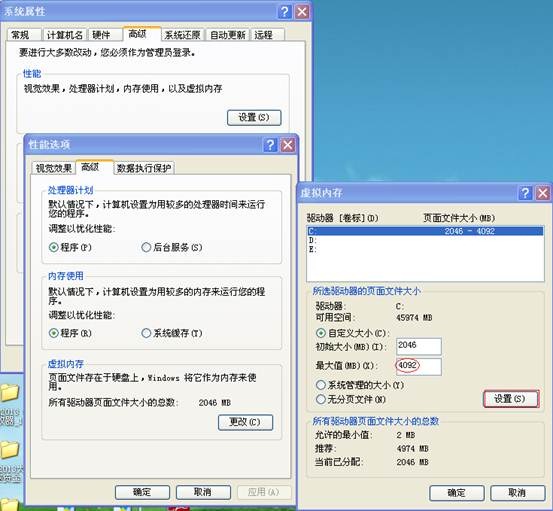Close the Performance Options dialog
This screenshot has width=553, height=511.
pyautogui.click(x=288, y=145)
